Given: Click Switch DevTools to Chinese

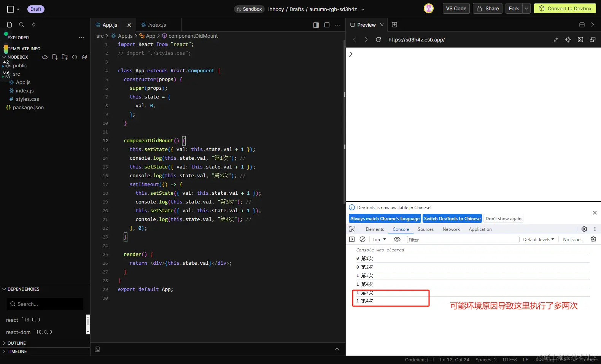Looking at the screenshot, I should click(x=452, y=219).
